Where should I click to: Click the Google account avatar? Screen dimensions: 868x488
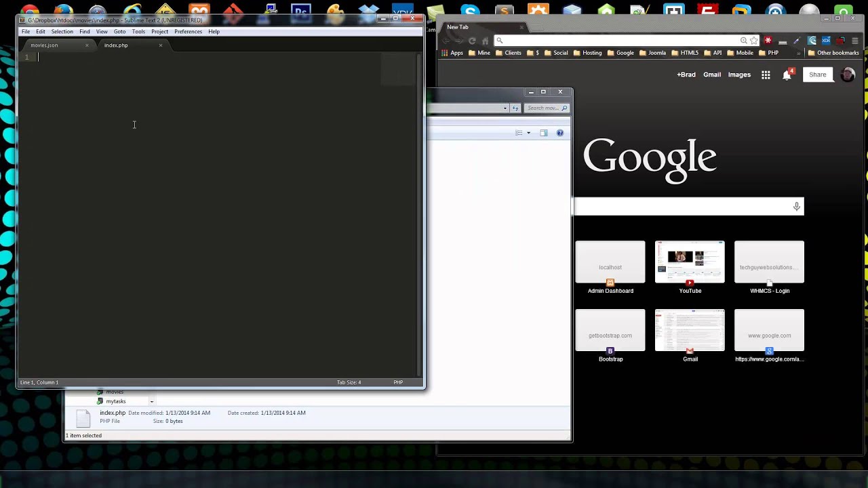(x=848, y=75)
